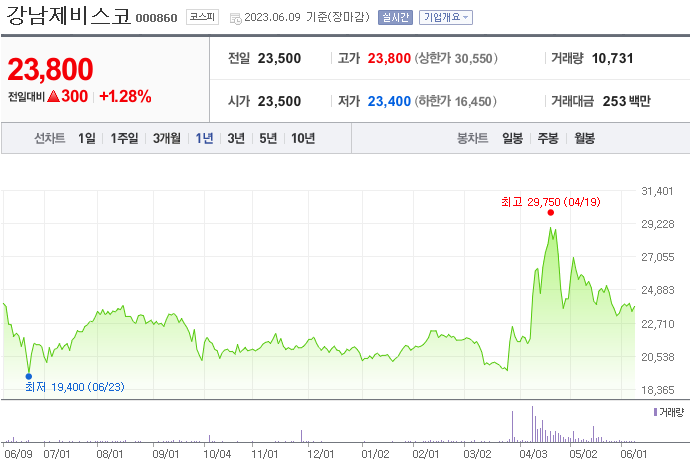The image size is (690, 468).
Task: Click the calendar icon beside 2023.06.09
Action: (x=236, y=18)
